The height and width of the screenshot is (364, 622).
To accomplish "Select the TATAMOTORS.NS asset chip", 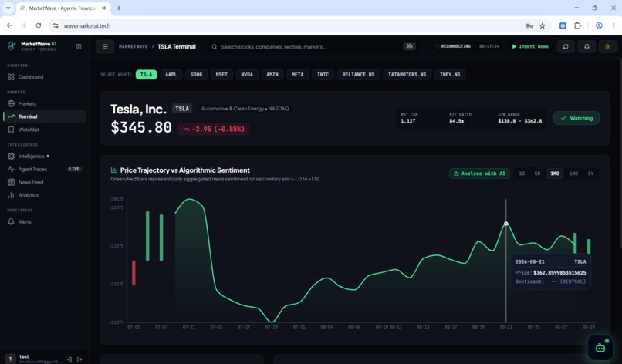I will tap(407, 75).
